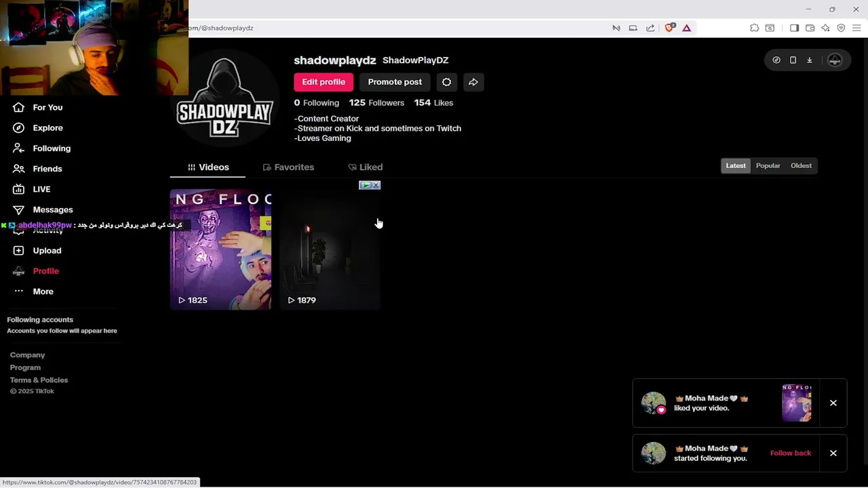The image size is (868, 488).
Task: Click the share profile arrow icon
Action: 473,82
